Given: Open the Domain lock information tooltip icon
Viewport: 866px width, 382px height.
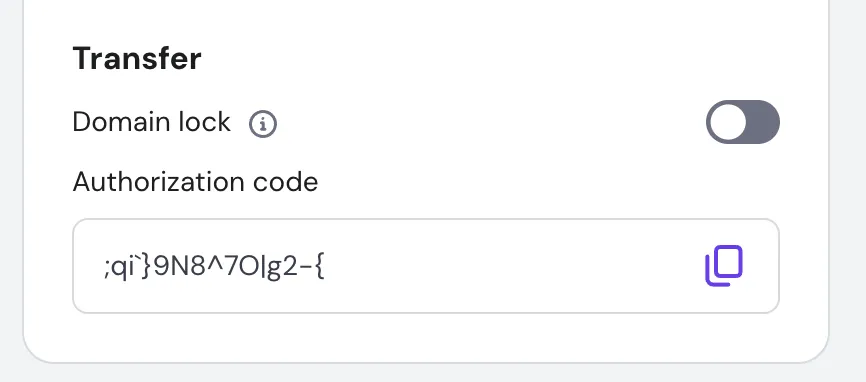Looking at the screenshot, I should click(x=263, y=124).
